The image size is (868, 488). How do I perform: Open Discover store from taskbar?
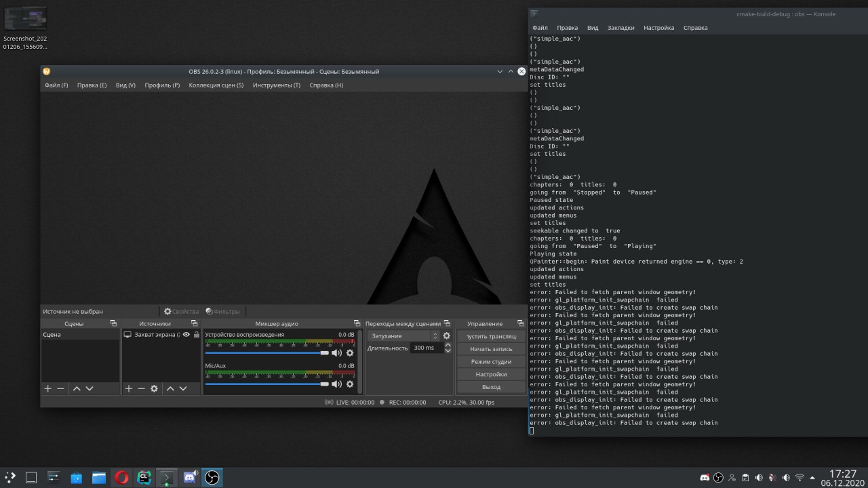click(77, 478)
